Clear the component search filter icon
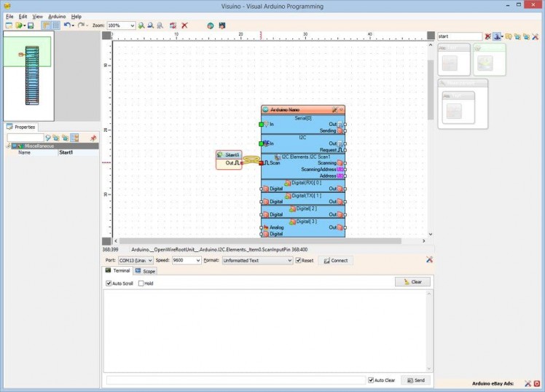 (488, 36)
